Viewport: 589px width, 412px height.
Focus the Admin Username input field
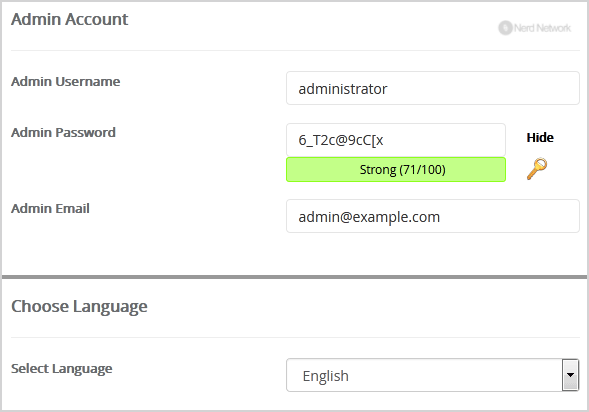[433, 88]
